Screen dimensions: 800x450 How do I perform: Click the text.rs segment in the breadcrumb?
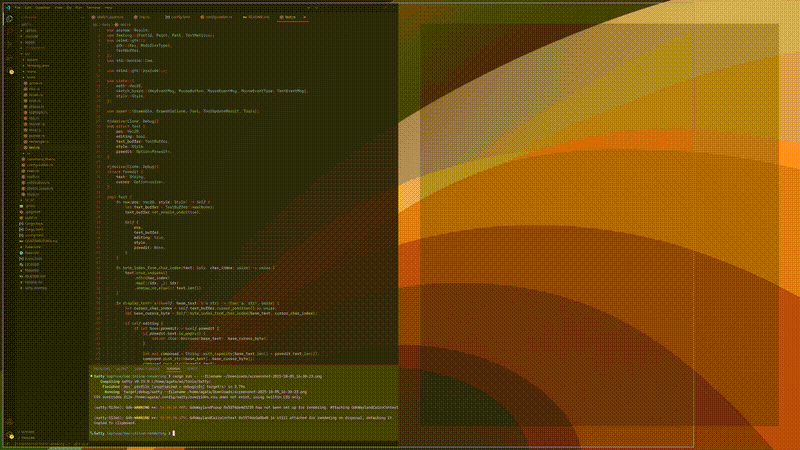coord(125,24)
